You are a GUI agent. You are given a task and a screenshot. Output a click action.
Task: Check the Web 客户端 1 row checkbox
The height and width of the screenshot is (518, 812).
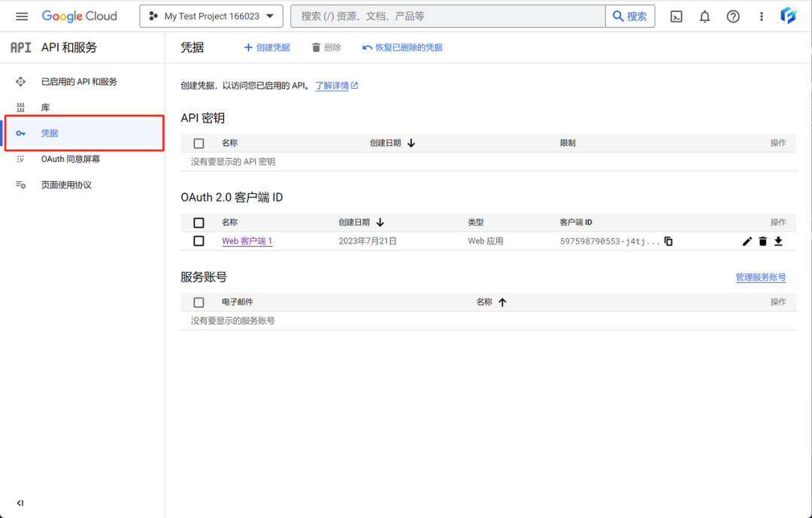click(x=198, y=241)
